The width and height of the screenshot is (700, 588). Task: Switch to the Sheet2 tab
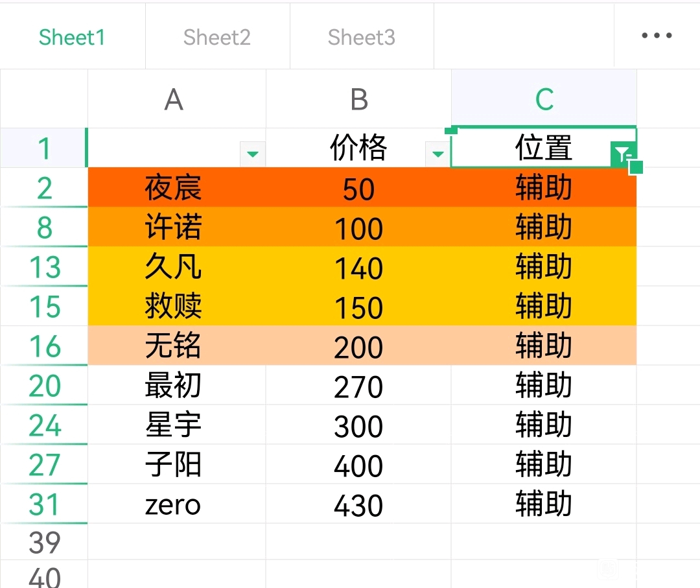(216, 37)
